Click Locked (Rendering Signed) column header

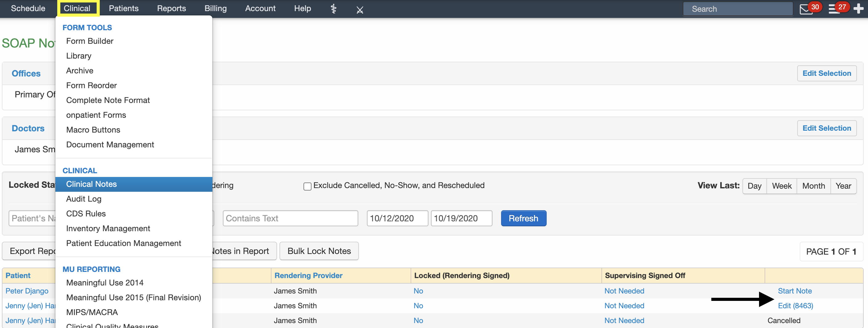(462, 276)
